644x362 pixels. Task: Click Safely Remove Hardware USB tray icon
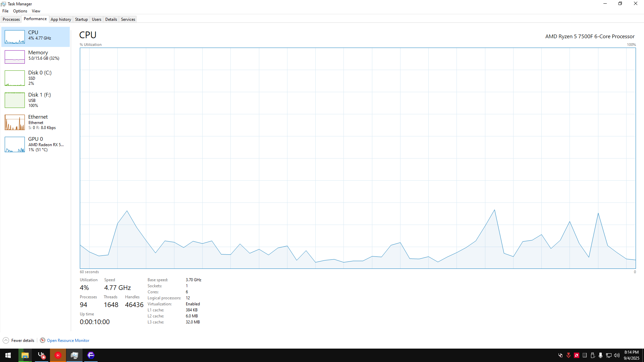tap(593, 355)
